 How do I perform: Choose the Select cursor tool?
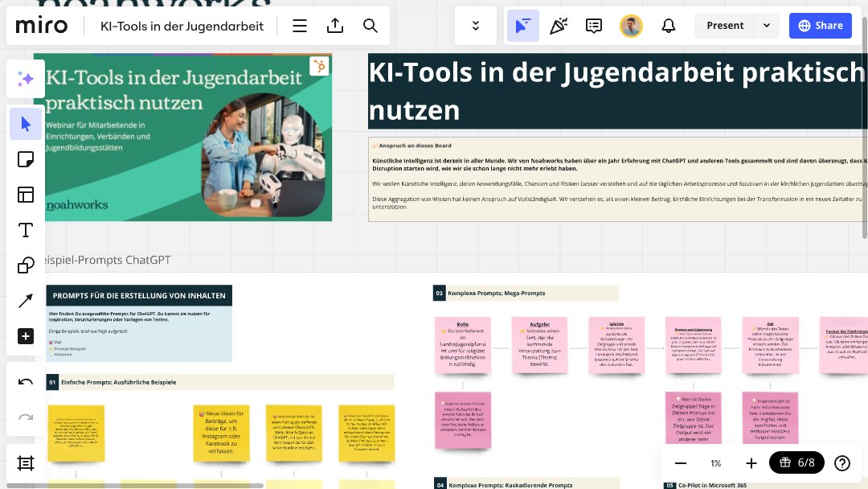click(26, 124)
